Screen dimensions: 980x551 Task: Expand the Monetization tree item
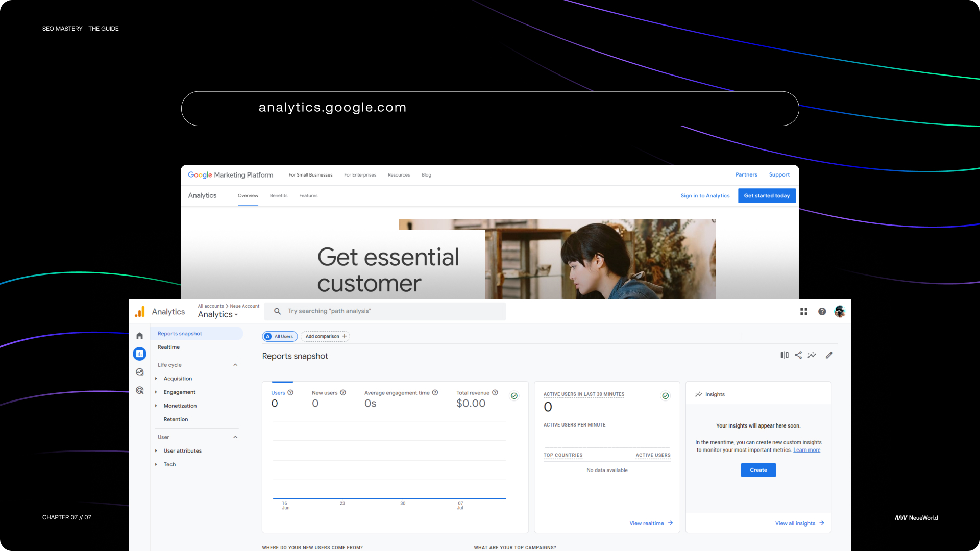pos(156,406)
